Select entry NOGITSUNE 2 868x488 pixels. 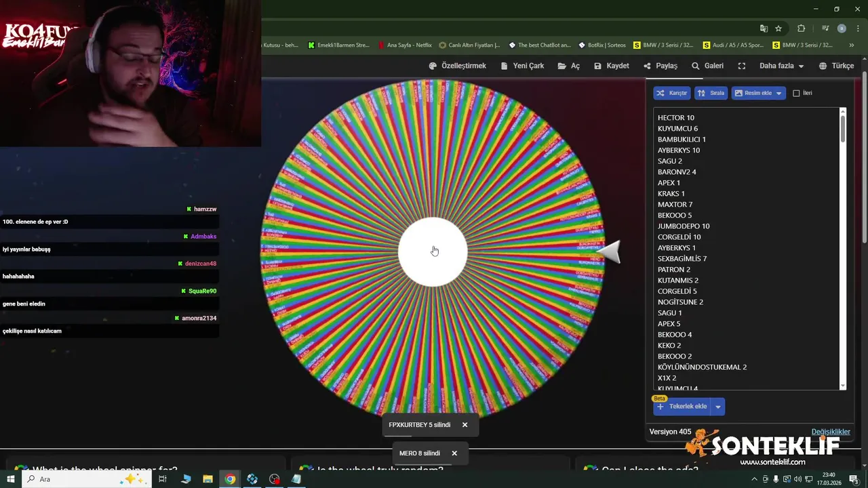pyautogui.click(x=680, y=302)
